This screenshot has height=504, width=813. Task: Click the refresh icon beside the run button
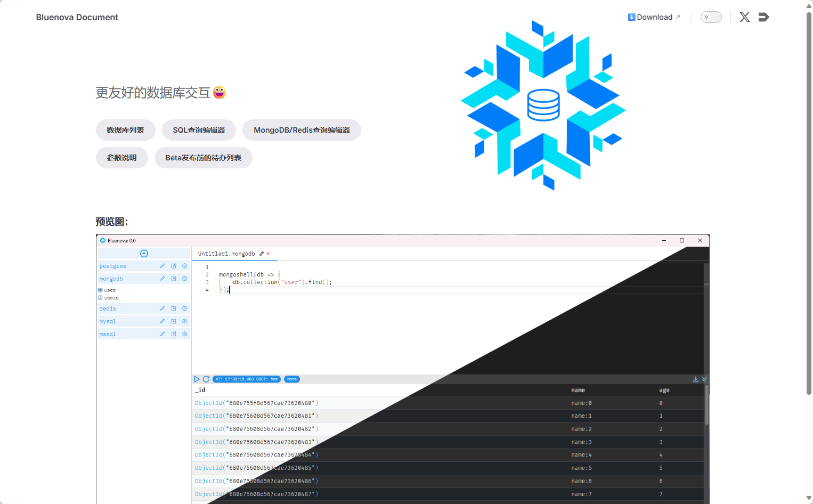[x=206, y=379]
